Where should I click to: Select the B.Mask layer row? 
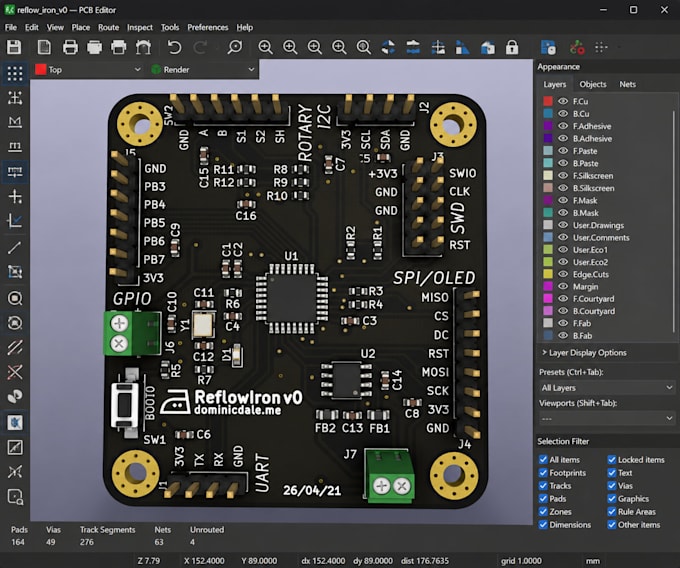click(606, 212)
